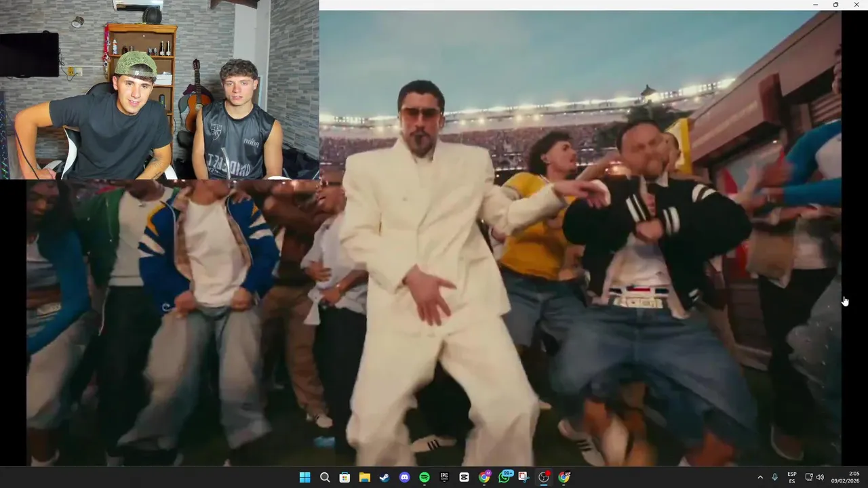Open ESP ES language switcher

tap(792, 477)
